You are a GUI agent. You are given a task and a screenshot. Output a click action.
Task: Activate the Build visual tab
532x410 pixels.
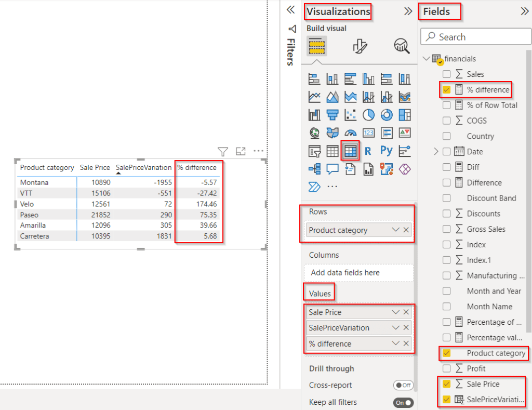coord(317,46)
